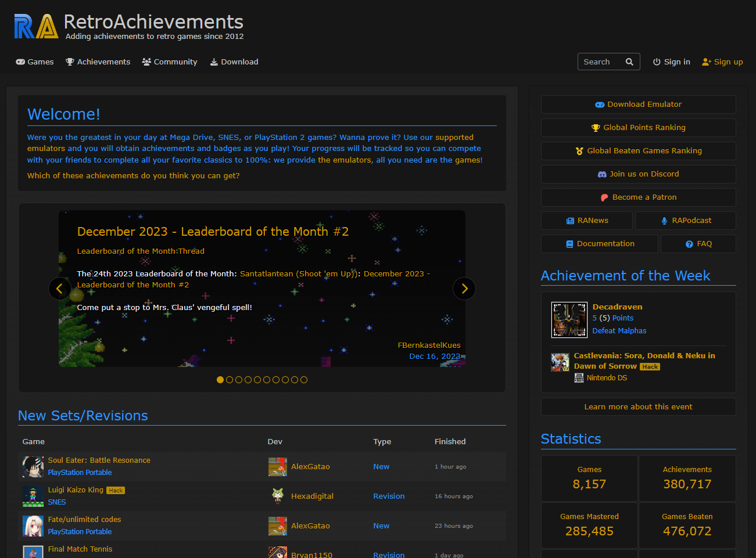
Task: Click the Castlevania Dawn of Sorrow hack game icon
Action: coord(560,362)
